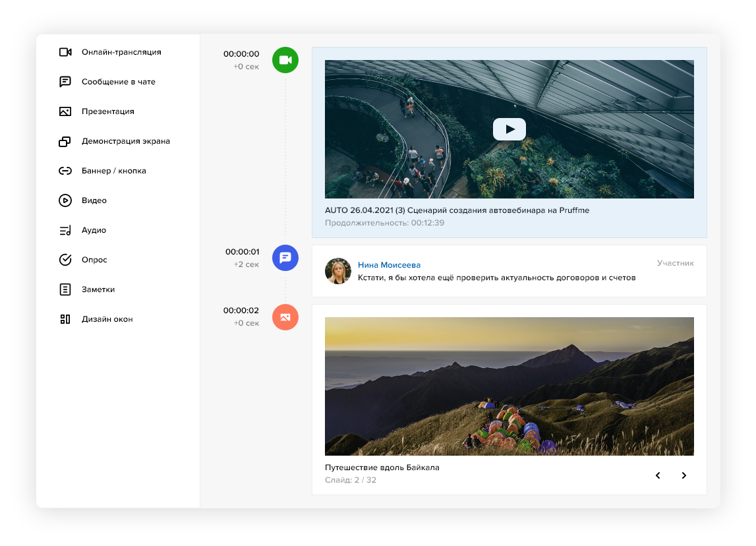Click Нина Моисеева's avatar photo
756x546 pixels.
[x=338, y=271]
